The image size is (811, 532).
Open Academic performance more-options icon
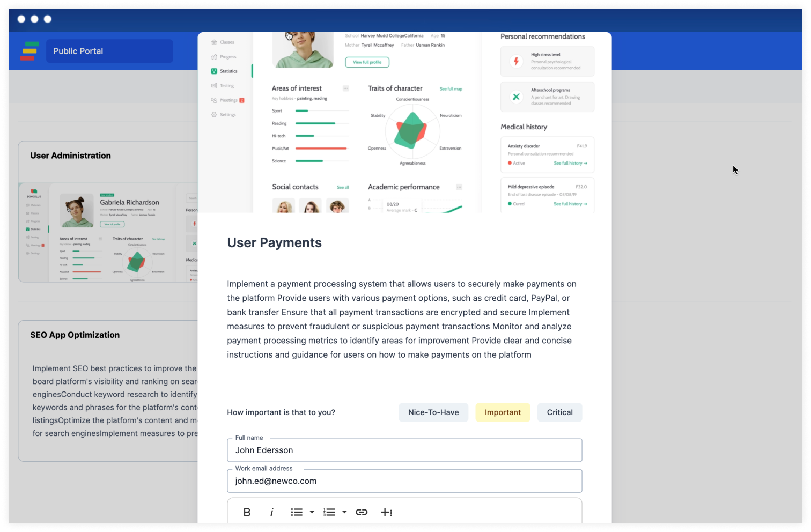pyautogui.click(x=459, y=187)
